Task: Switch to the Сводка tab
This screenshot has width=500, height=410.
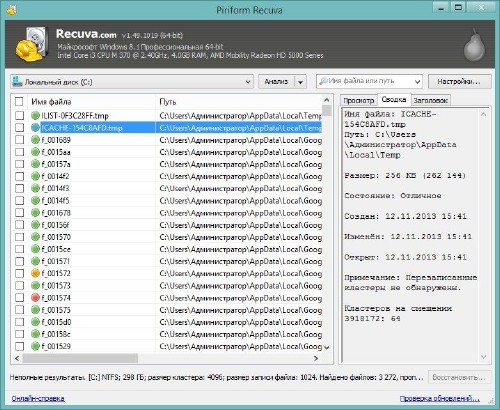Action: [x=394, y=99]
